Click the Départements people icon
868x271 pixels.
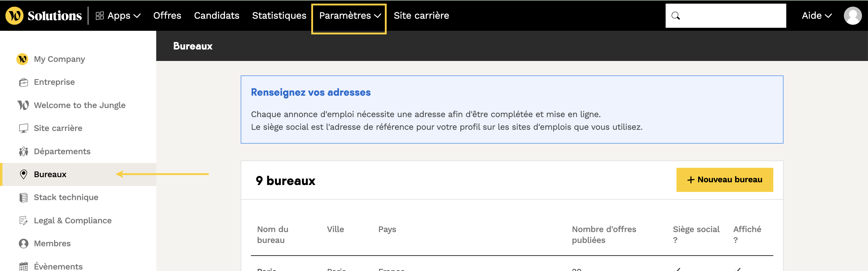23,152
